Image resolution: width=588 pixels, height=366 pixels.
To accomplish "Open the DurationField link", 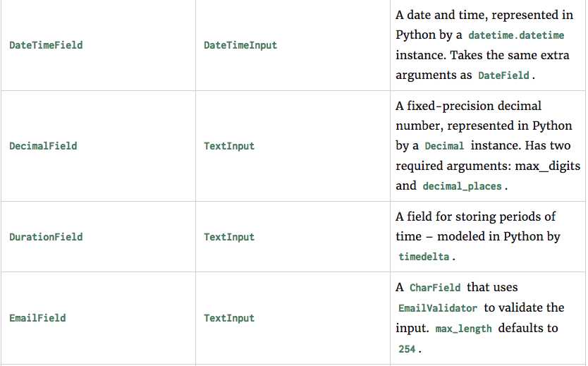I will 46,237.
